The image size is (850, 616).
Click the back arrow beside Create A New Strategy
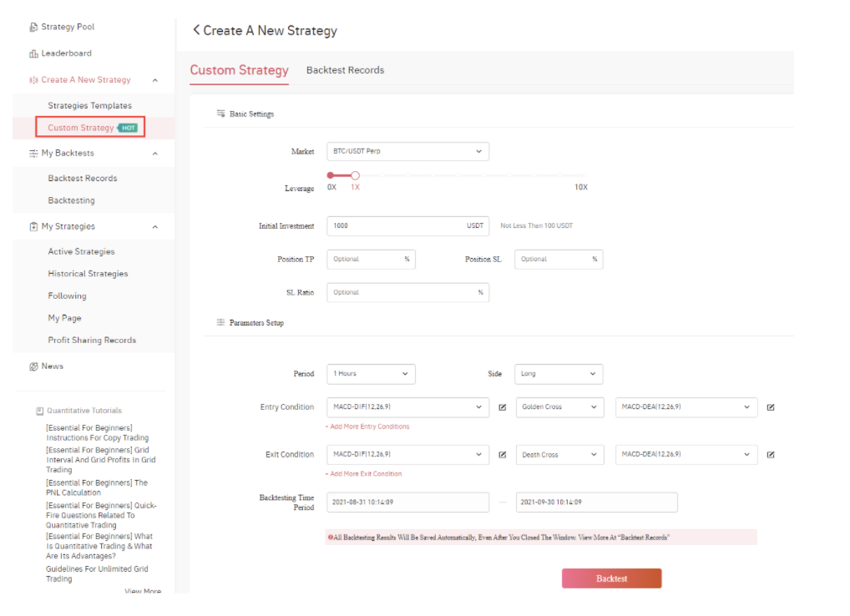[x=196, y=30]
